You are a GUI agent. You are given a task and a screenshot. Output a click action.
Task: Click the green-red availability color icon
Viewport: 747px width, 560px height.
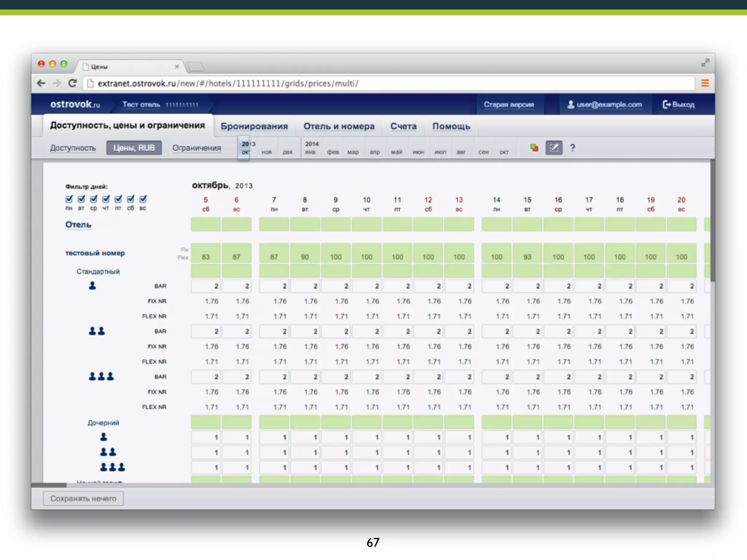[534, 148]
